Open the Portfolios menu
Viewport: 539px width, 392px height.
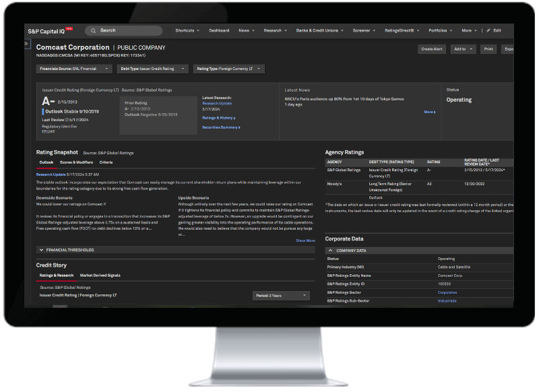point(441,30)
